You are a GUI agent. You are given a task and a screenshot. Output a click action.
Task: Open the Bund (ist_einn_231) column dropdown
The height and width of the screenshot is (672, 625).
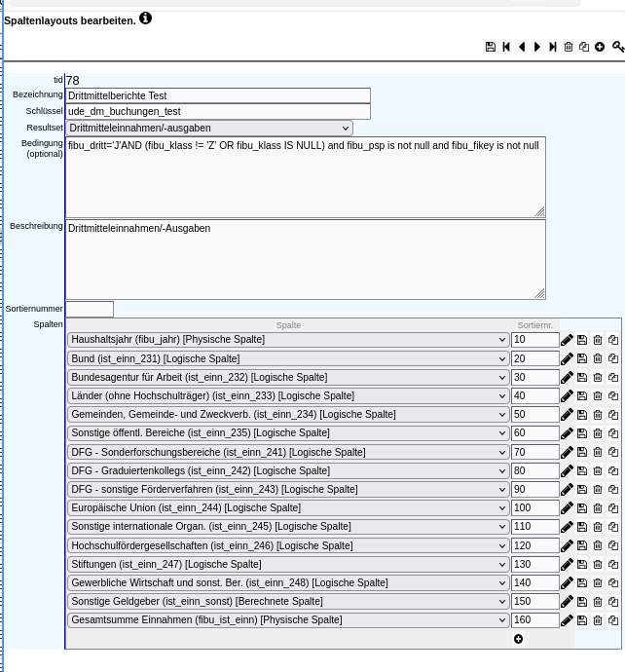pos(288,358)
